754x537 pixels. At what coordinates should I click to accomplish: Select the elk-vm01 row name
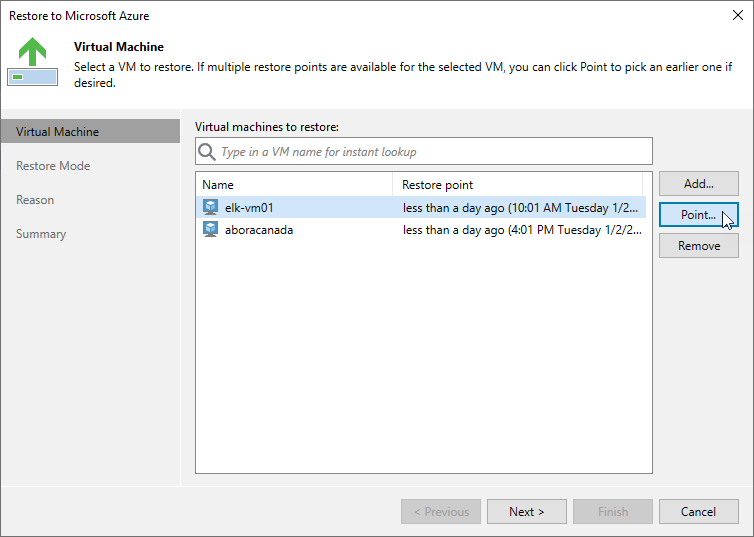250,207
